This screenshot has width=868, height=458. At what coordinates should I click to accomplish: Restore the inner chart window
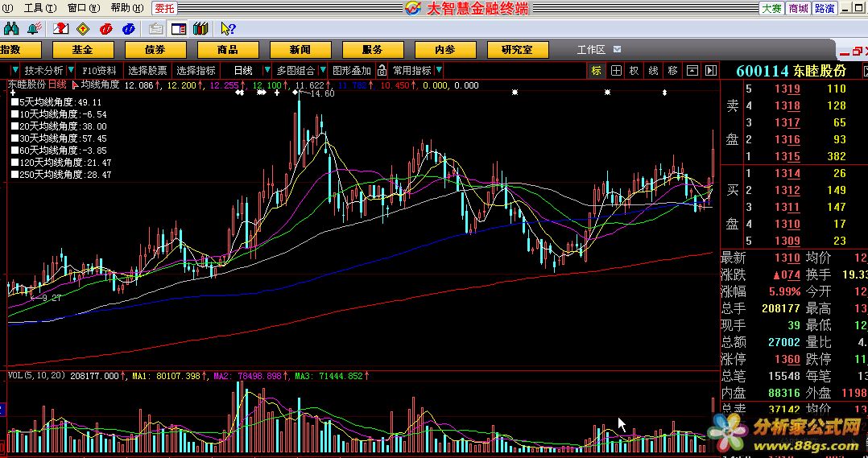point(857,52)
